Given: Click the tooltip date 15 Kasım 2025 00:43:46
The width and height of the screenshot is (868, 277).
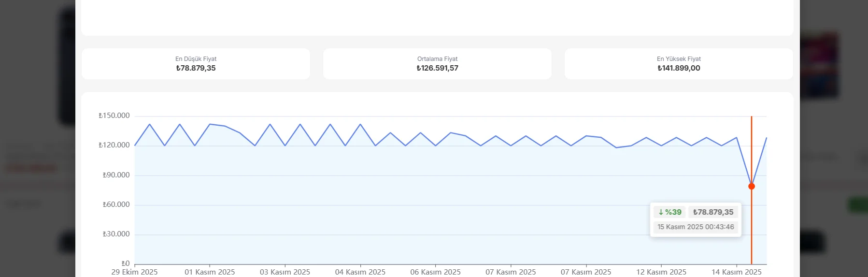Looking at the screenshot, I should pyautogui.click(x=696, y=227).
